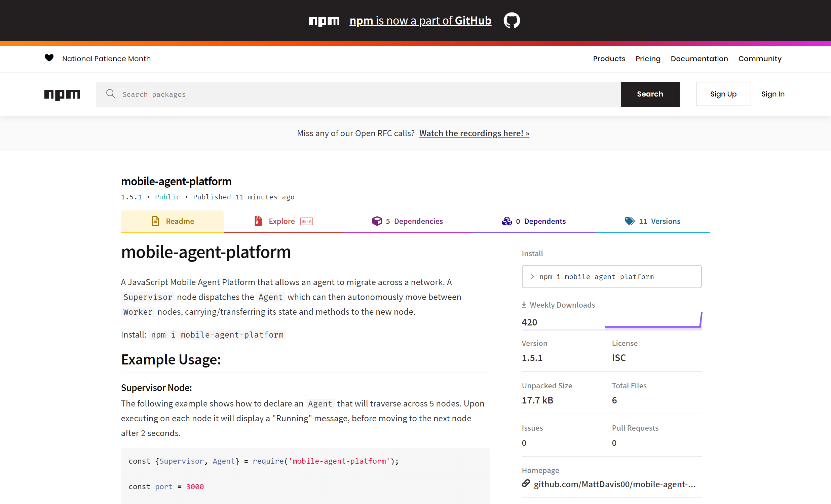Click the npm logo in top banner
Screen dimensions: 831x504
point(324,21)
